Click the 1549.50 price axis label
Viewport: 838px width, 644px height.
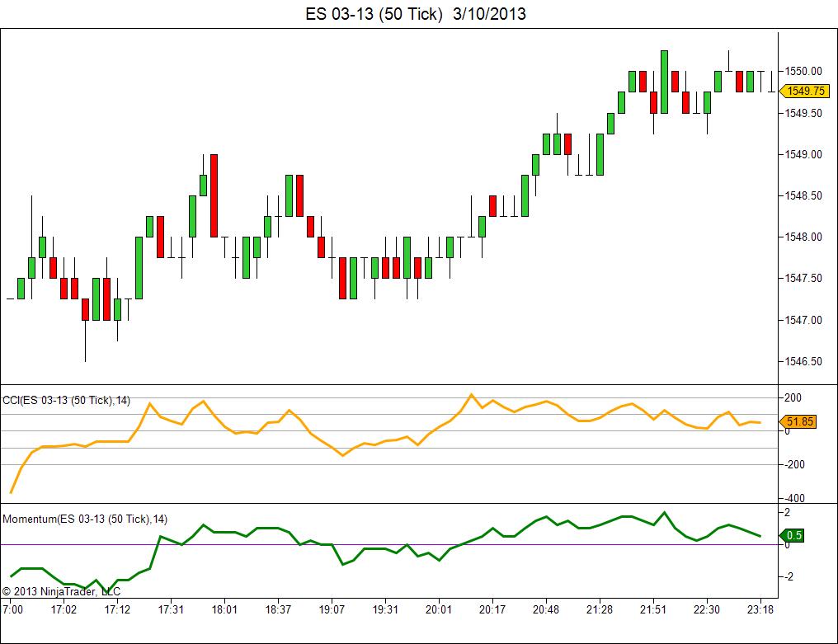click(x=803, y=113)
